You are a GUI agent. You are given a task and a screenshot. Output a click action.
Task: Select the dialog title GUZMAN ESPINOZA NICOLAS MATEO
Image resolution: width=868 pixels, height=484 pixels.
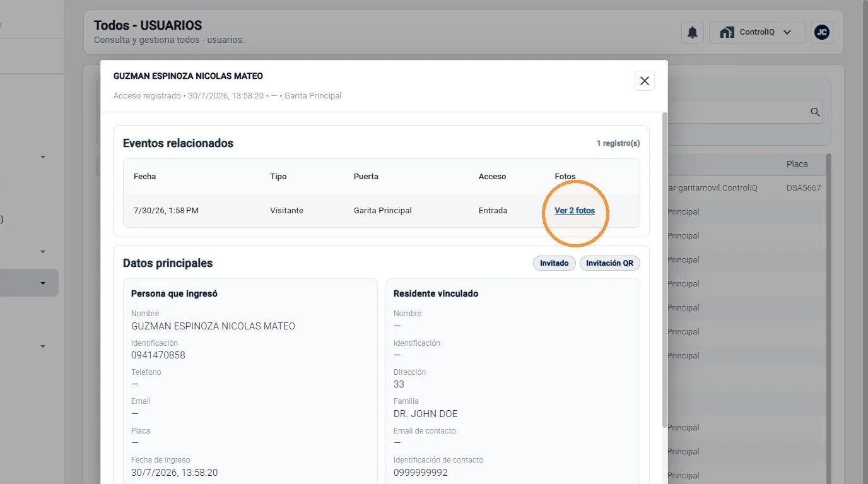(x=188, y=76)
